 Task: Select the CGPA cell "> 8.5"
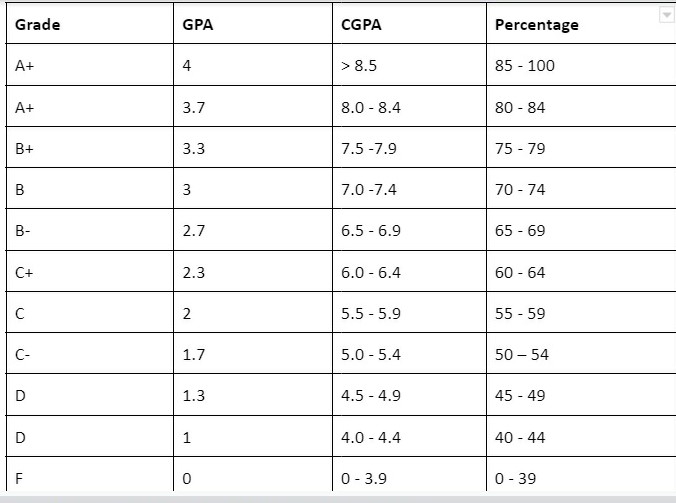[x=358, y=66]
